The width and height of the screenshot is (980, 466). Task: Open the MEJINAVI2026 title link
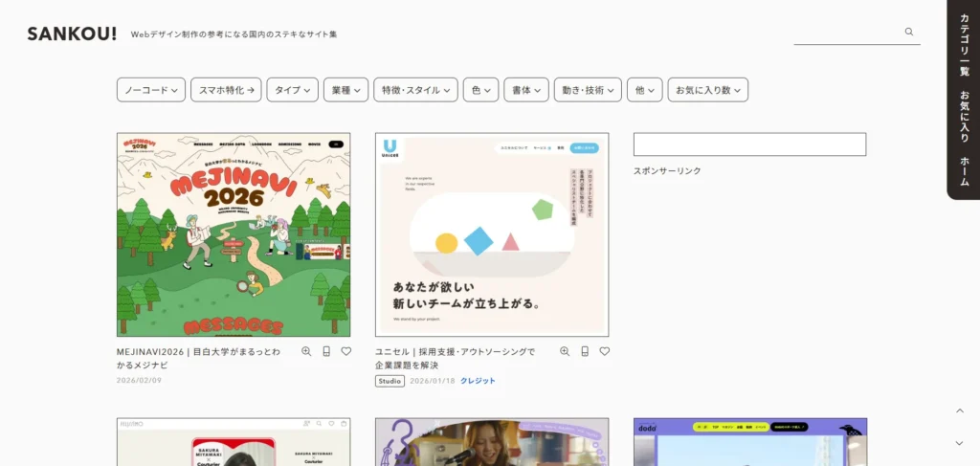click(199, 359)
